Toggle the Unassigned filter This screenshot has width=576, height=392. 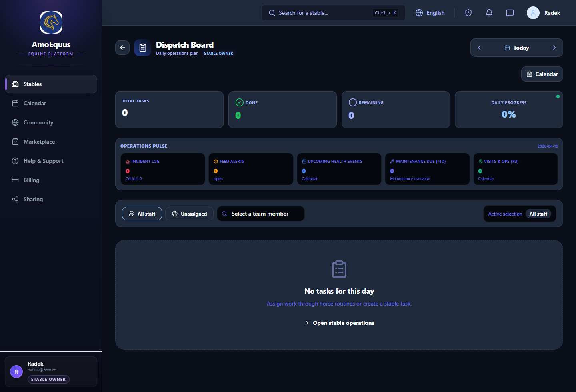coord(189,214)
